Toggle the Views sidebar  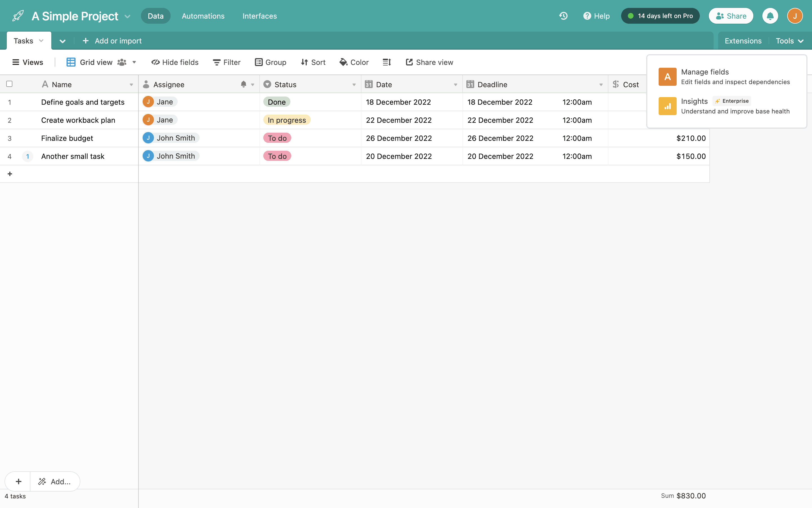(x=28, y=62)
